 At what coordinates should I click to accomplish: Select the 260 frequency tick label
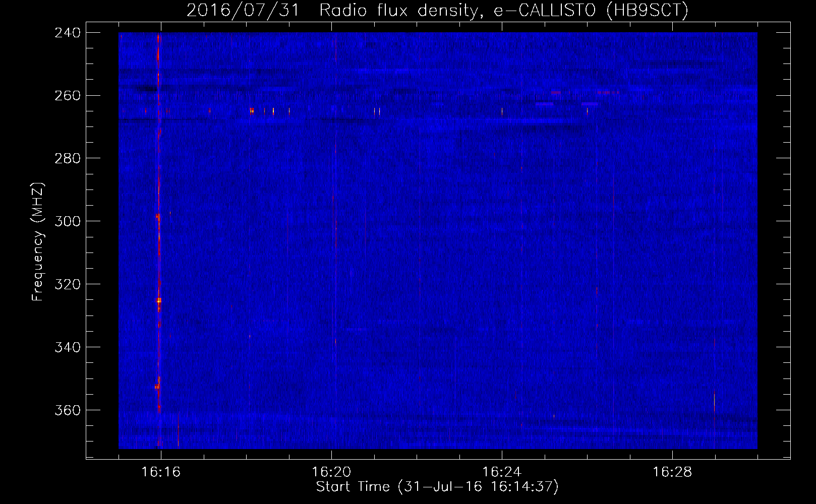(67, 95)
